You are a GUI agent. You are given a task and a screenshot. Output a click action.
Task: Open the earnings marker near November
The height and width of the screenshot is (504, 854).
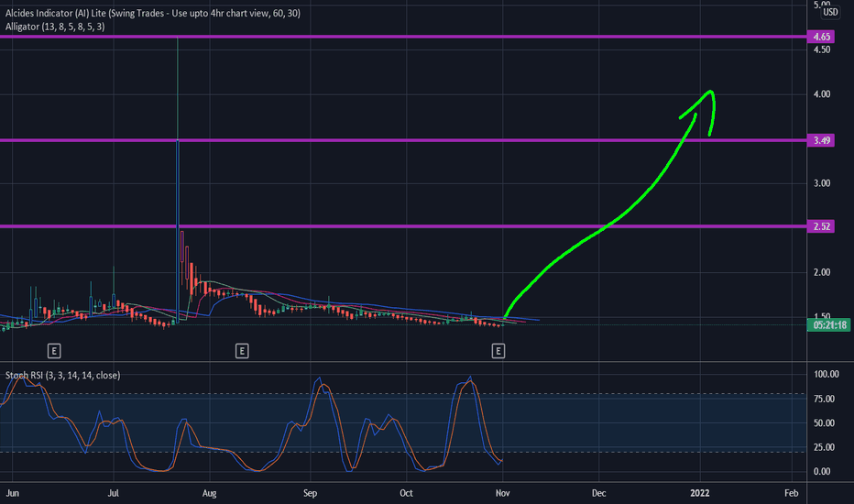click(498, 351)
